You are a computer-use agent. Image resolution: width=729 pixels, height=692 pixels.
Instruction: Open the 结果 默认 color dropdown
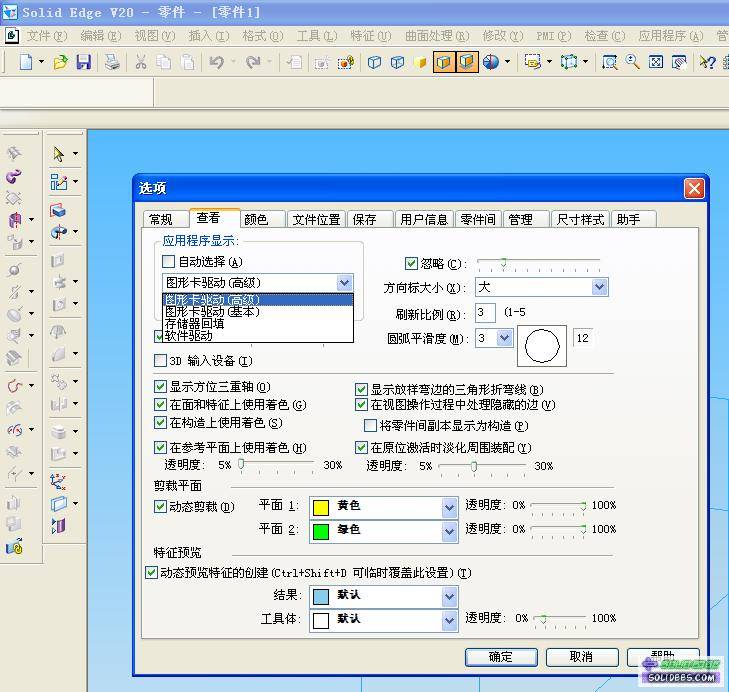[x=449, y=596]
